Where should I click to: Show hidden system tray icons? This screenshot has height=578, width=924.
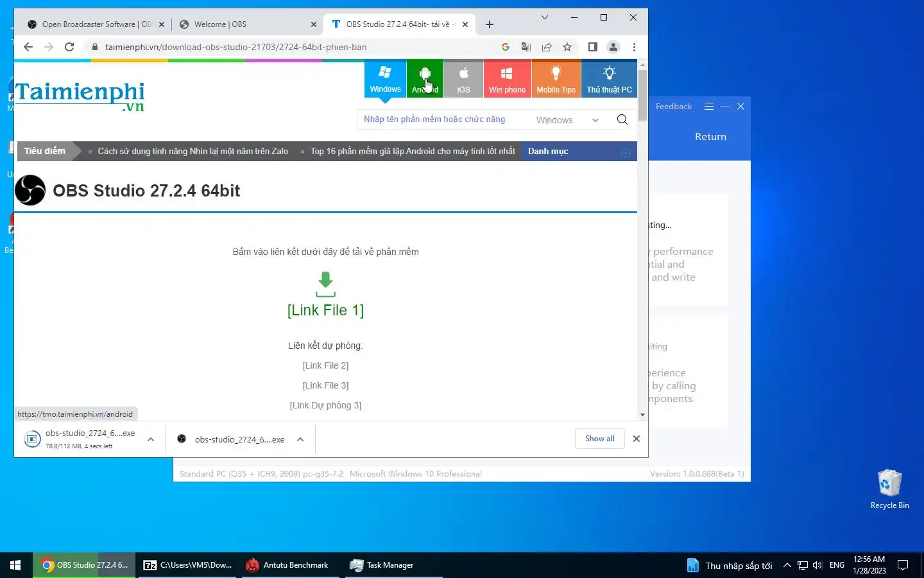[787, 565]
